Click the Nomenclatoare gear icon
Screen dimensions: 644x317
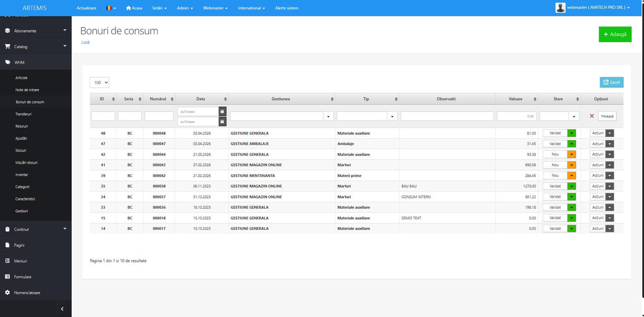(7, 293)
